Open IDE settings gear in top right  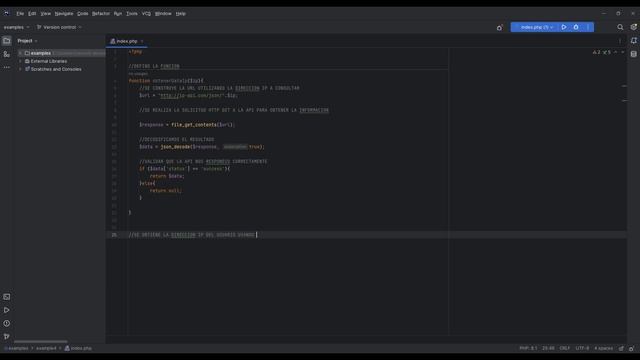pos(633,27)
